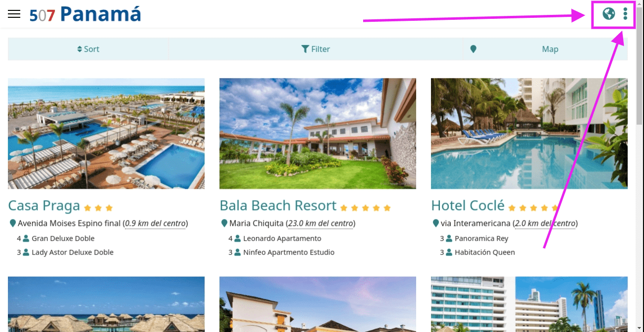This screenshot has width=644, height=332.
Task: Click the Casa Praga pool photo
Action: 106,133
